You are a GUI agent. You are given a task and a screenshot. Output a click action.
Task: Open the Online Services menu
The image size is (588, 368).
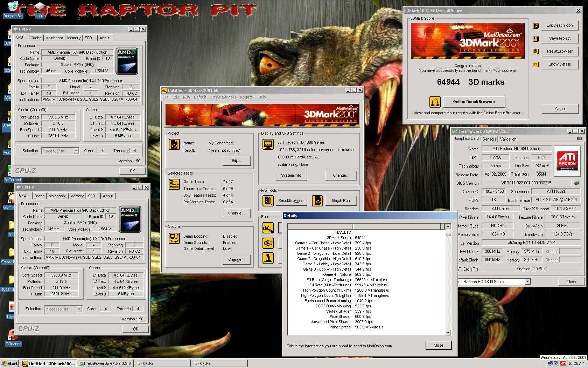tap(223, 97)
